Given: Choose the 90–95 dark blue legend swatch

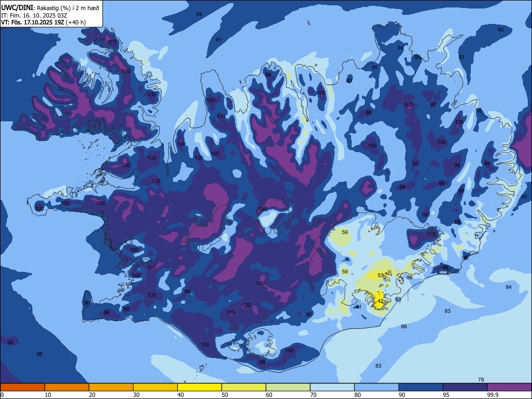Looking at the screenshot, I should click(x=421, y=387).
